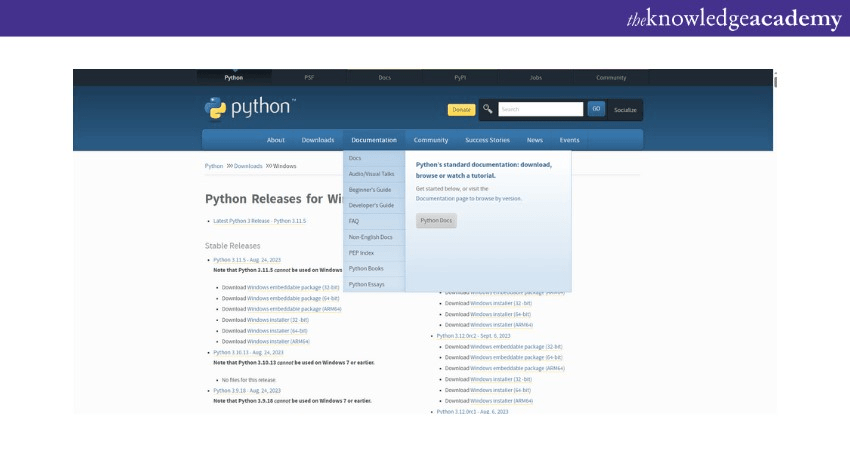Screen dimensions: 850x450
Task: Click 'No files for this release.' text
Action: (249, 380)
